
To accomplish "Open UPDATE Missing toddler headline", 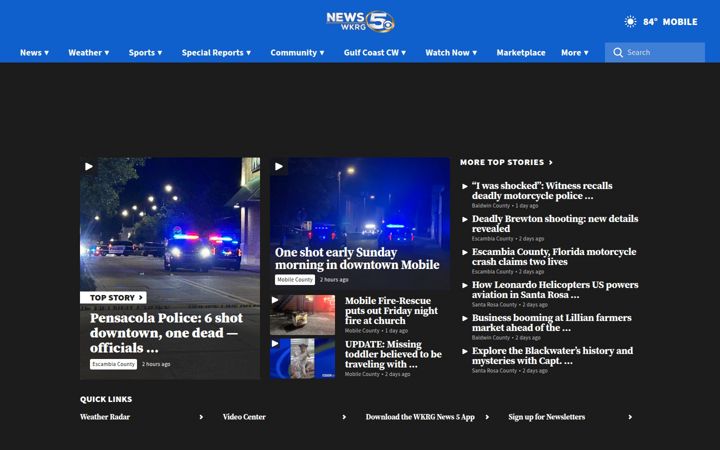I will [393, 354].
